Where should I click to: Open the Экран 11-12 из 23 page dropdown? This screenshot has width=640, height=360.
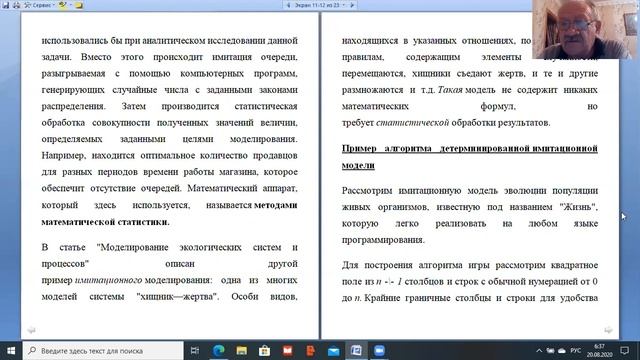pyautogui.click(x=321, y=5)
